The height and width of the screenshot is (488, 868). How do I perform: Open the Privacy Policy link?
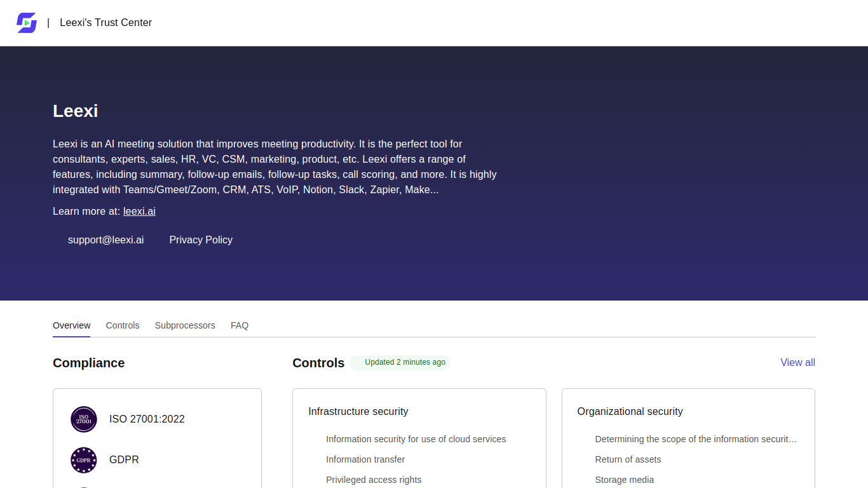(201, 240)
